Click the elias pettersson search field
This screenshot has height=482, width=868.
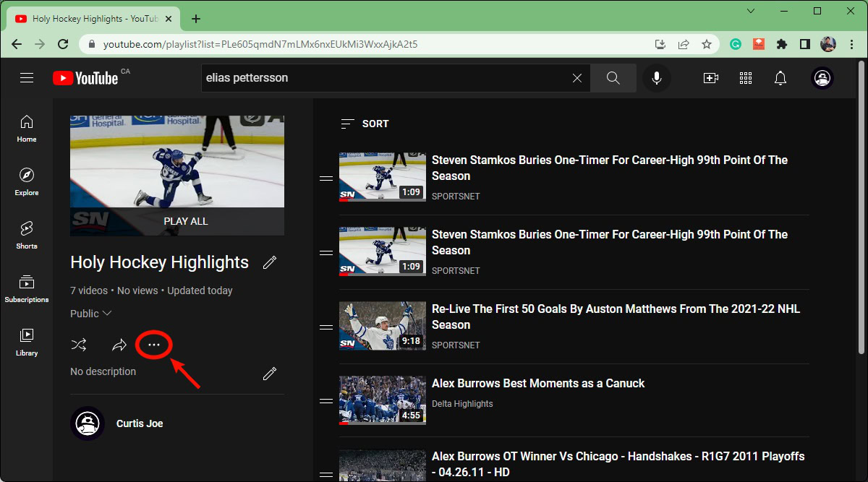click(x=383, y=78)
